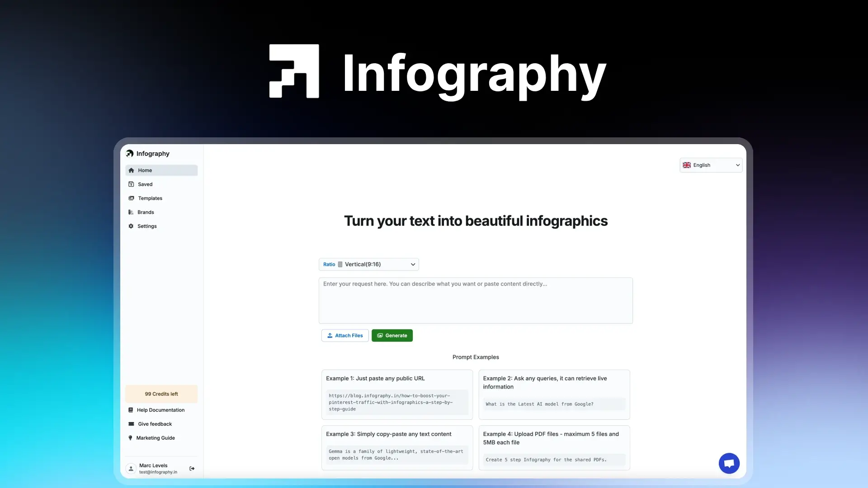The height and width of the screenshot is (488, 868).
Task: Click the Marketing Guide lightbulb icon
Action: 131,438
